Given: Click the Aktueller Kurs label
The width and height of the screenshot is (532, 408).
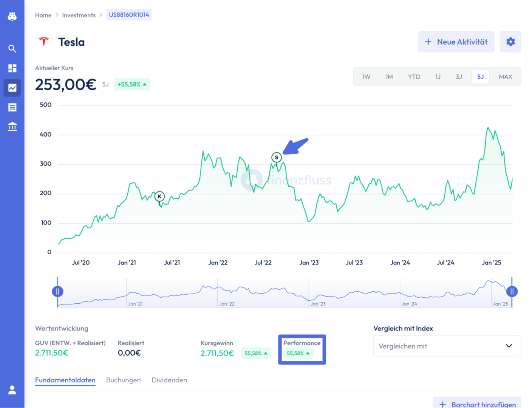Looking at the screenshot, I should tap(54, 68).
